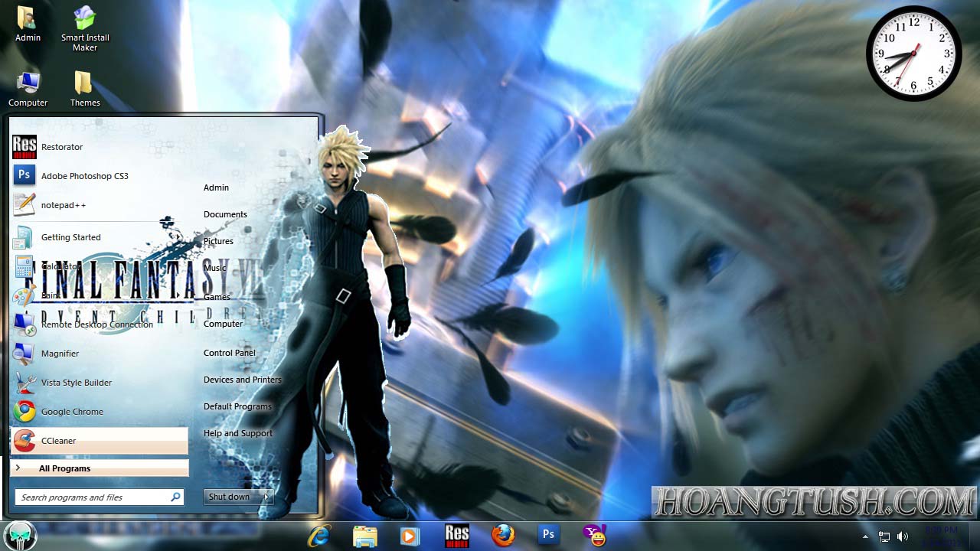Open Control Panel from the Start menu

point(228,352)
